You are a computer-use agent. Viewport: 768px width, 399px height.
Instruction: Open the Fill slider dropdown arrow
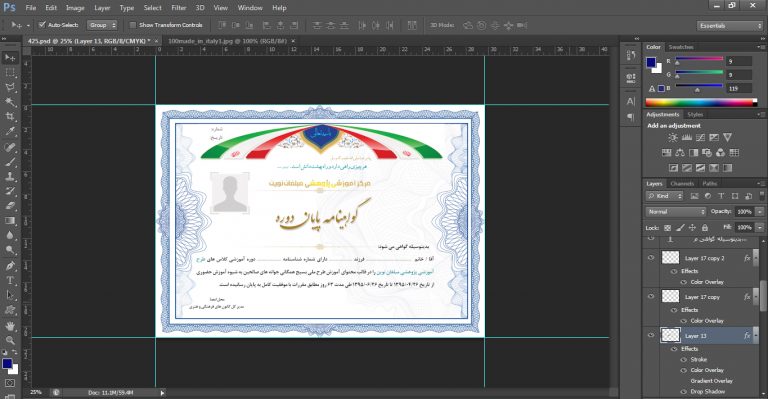(x=760, y=227)
